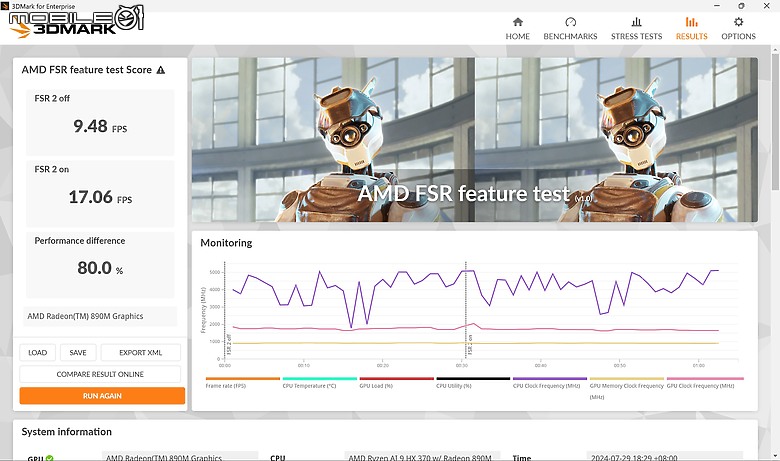Click the AMD FSR feature test banner image
Image resolution: width=780 pixels, height=461 pixels.
pos(475,140)
